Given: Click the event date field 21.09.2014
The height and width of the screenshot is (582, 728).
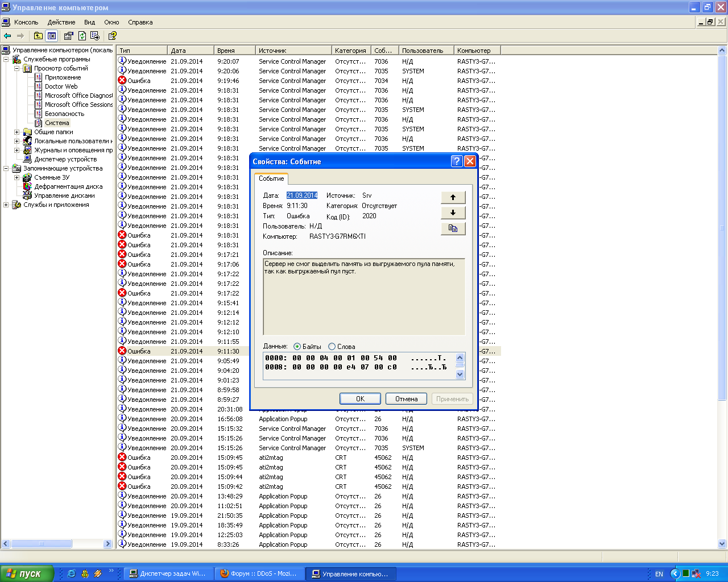Looking at the screenshot, I should pos(302,196).
